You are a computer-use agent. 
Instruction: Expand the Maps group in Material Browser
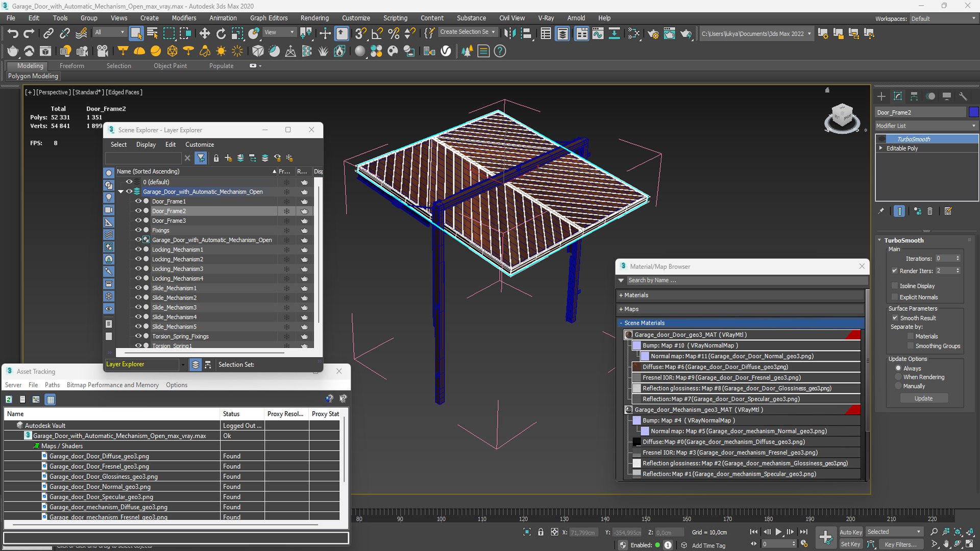[x=621, y=309]
